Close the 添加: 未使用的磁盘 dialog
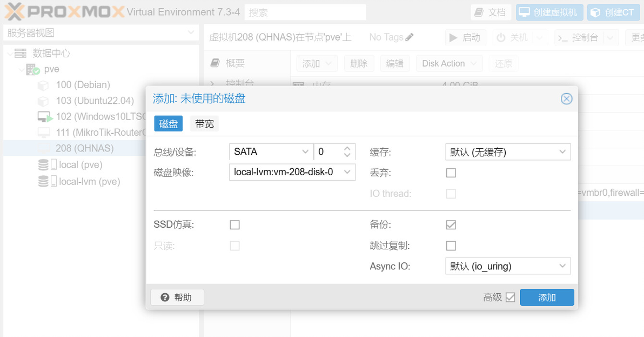 [x=566, y=98]
